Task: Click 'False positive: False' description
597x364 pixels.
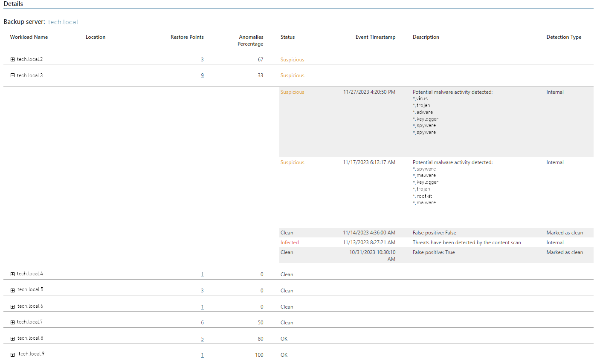Action: click(435, 233)
